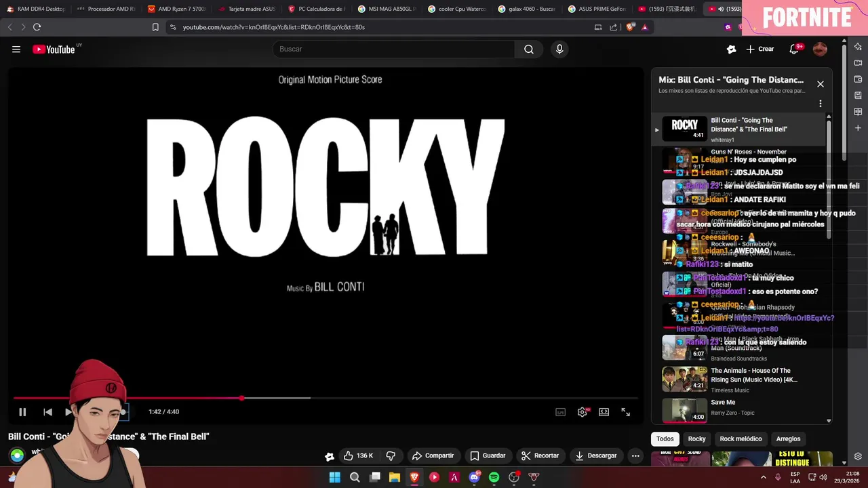Switch to the PC Calculadora tab

(x=317, y=9)
